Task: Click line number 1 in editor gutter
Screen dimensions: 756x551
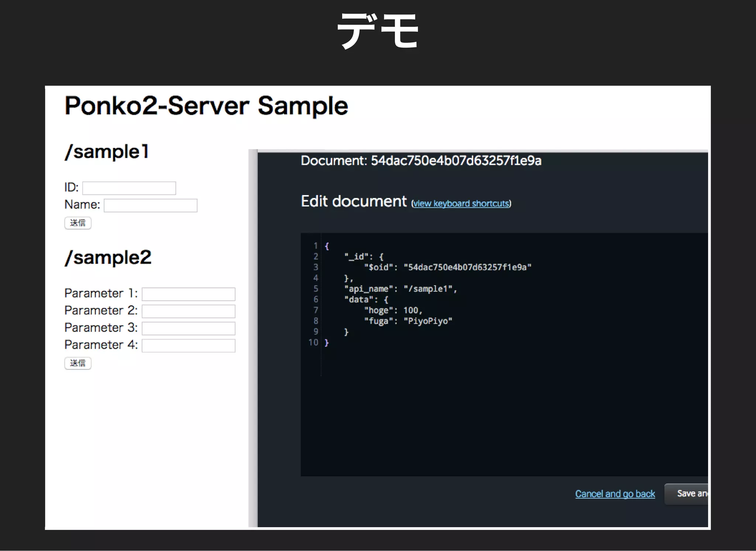Action: (316, 246)
